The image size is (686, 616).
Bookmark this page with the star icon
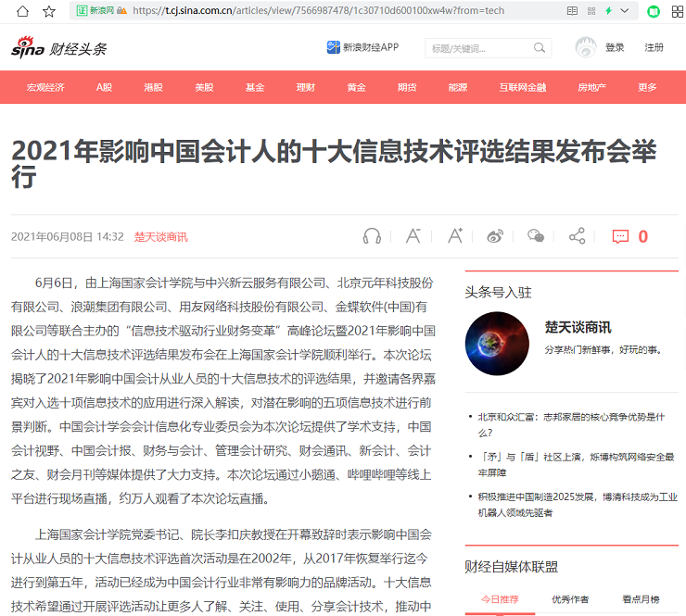tap(49, 11)
